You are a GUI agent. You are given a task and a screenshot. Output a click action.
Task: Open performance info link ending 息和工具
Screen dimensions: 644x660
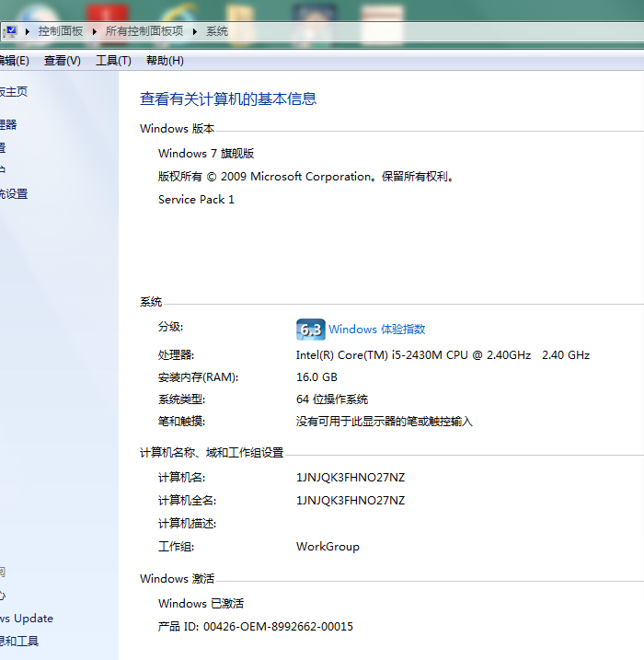click(19, 641)
